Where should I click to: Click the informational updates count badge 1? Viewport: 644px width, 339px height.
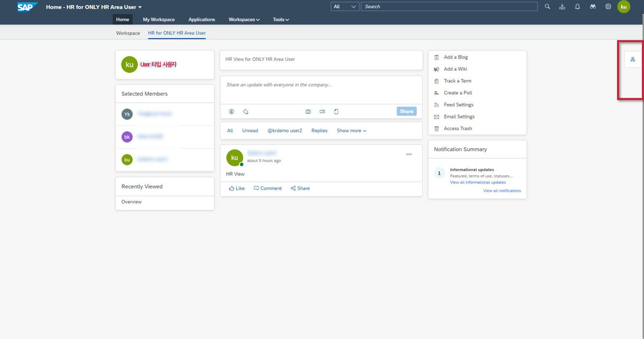tap(439, 173)
